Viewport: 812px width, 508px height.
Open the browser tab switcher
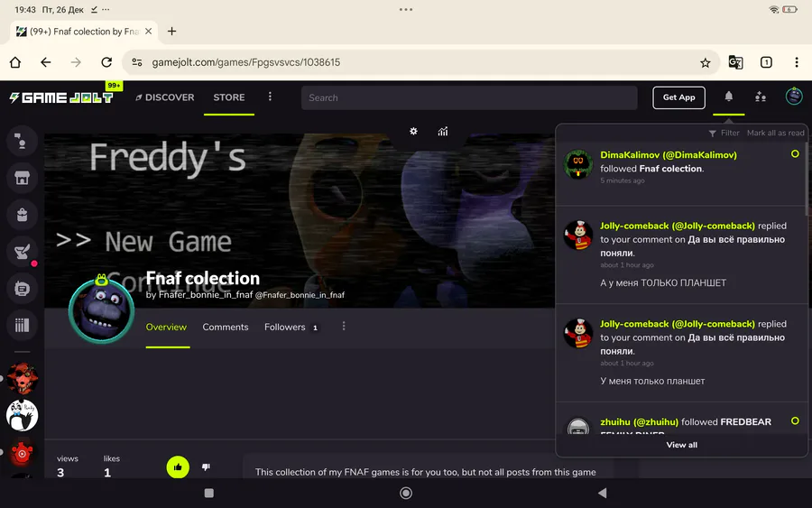(766, 62)
